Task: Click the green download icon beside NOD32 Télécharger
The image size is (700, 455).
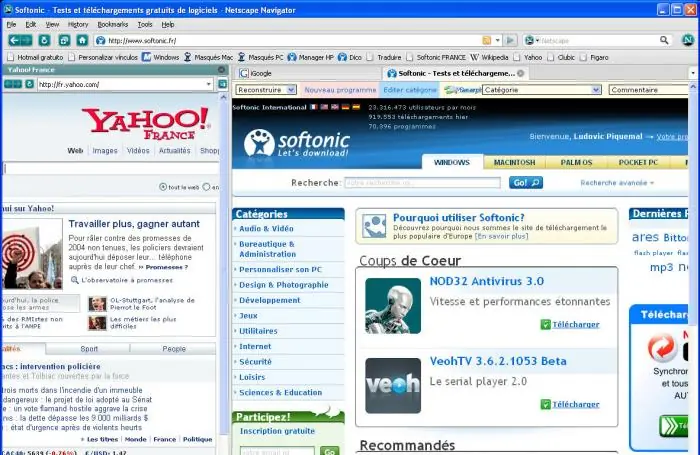Action: [545, 324]
